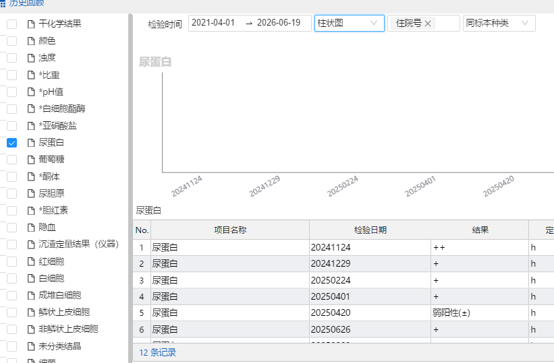Screen dimensions: 554x363
Task: Click the file icon beside 未分类结晶
Action: point(31,346)
